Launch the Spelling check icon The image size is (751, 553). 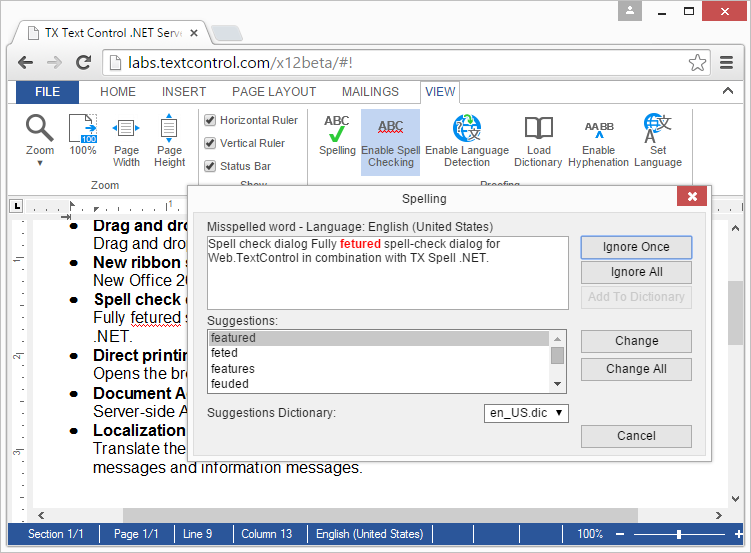(x=337, y=135)
